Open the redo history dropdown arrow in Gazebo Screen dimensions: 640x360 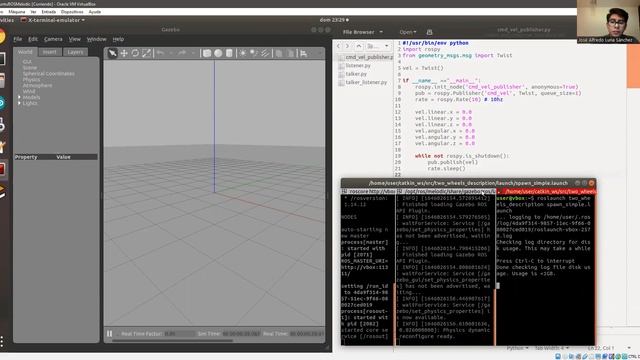[x=193, y=53]
